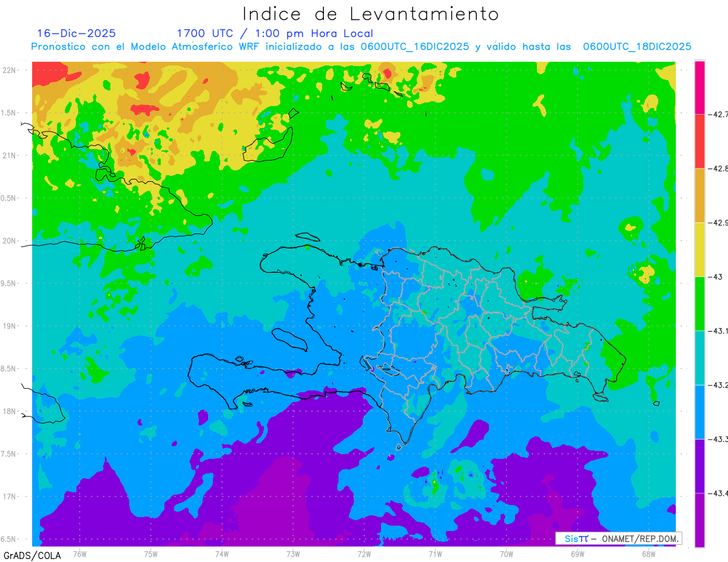Click the 20N latitude label
728x562 pixels.
(10, 241)
